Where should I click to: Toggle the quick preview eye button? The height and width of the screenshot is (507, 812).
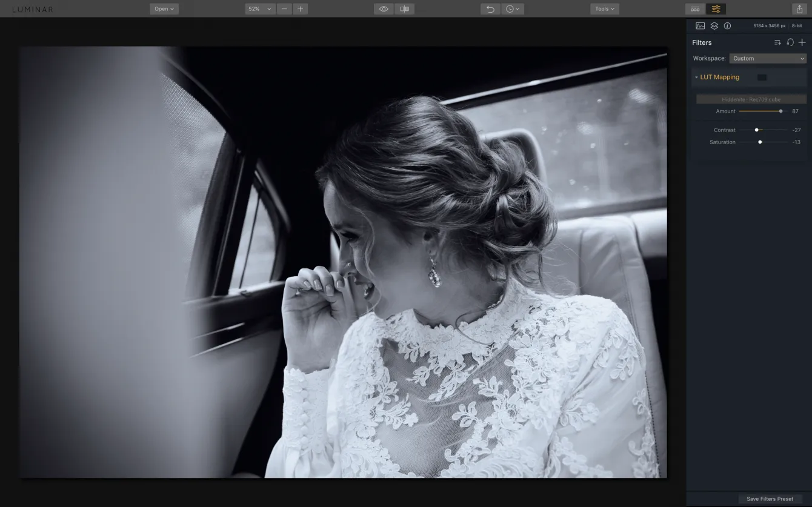click(x=384, y=9)
